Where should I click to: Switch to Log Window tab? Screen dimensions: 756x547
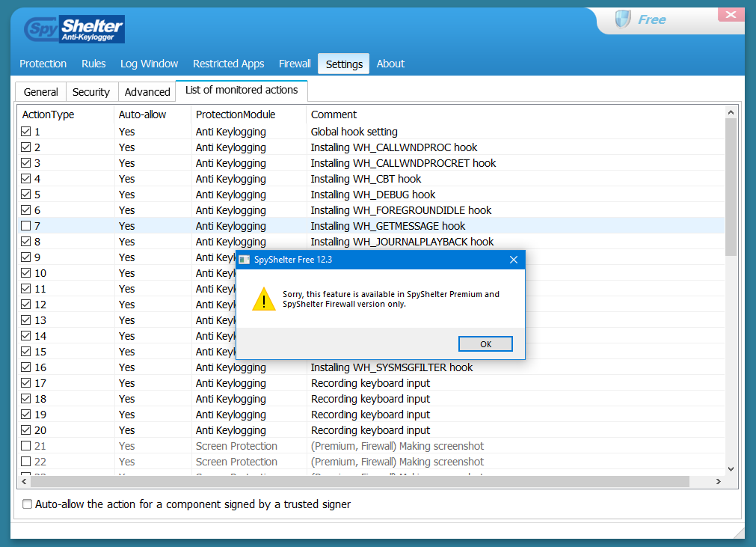(x=149, y=64)
